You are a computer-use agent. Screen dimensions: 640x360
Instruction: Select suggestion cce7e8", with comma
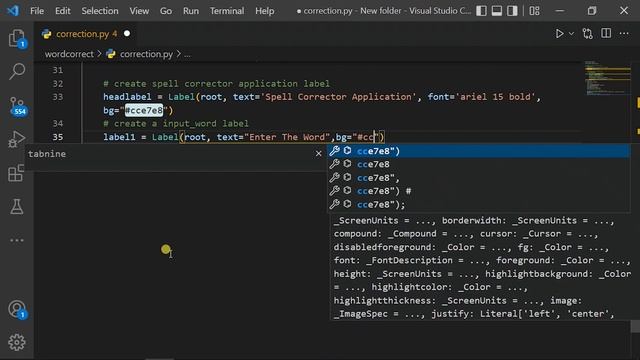(x=478, y=178)
